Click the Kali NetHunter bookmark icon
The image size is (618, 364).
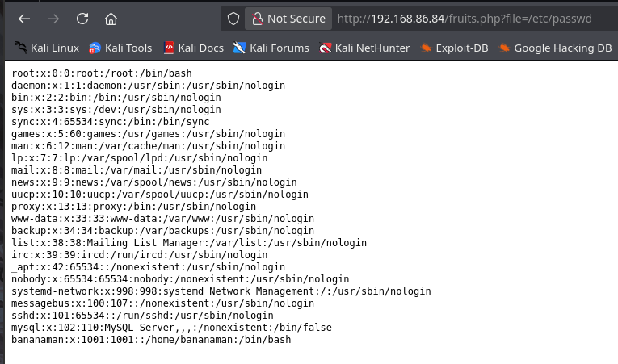tap(326, 48)
